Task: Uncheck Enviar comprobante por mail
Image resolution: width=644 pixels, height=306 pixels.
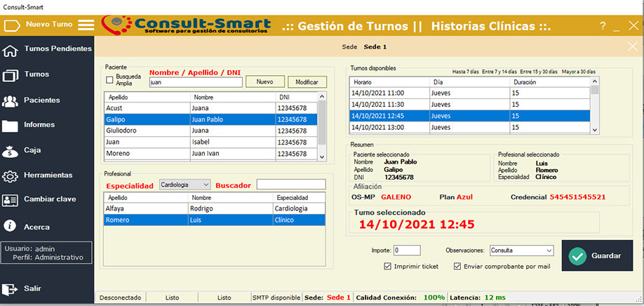Action: click(457, 267)
